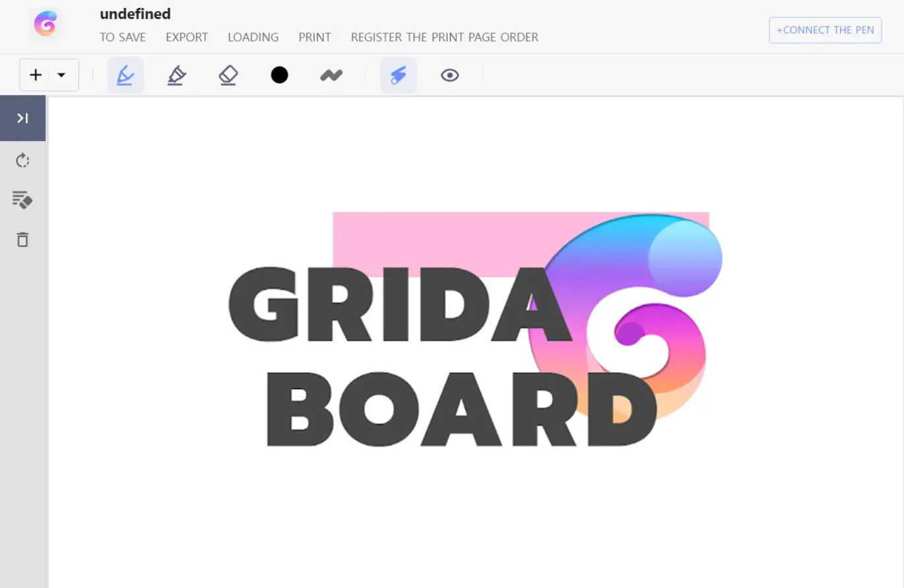The image size is (904, 588).
Task: Click the LOADING menu item
Action: [x=253, y=38]
